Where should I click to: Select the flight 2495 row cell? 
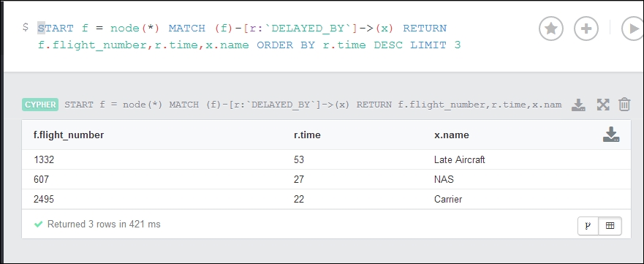(x=44, y=200)
